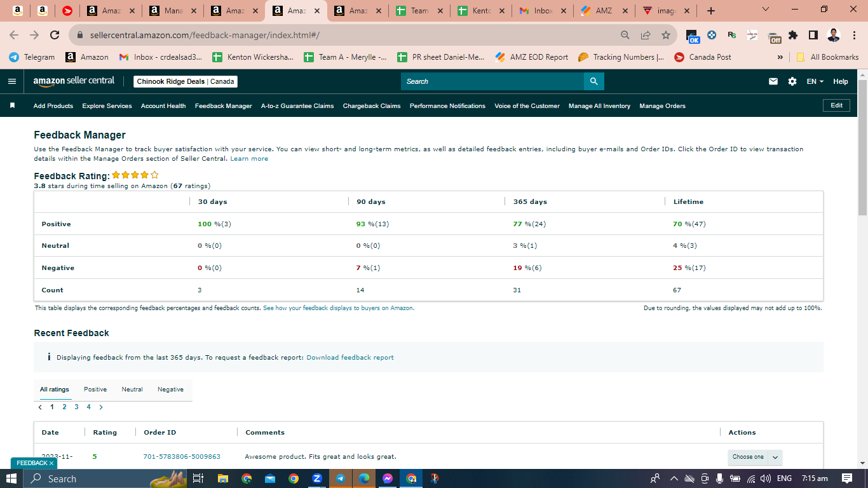Click the extension icon with Off badge
The height and width of the screenshot is (488, 868).
[x=774, y=36]
